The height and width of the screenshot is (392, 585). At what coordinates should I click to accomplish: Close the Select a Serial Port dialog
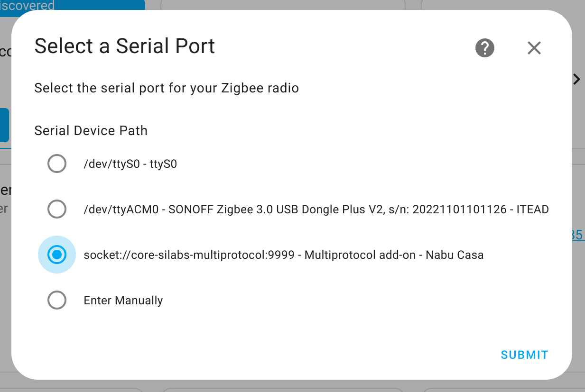(x=534, y=48)
